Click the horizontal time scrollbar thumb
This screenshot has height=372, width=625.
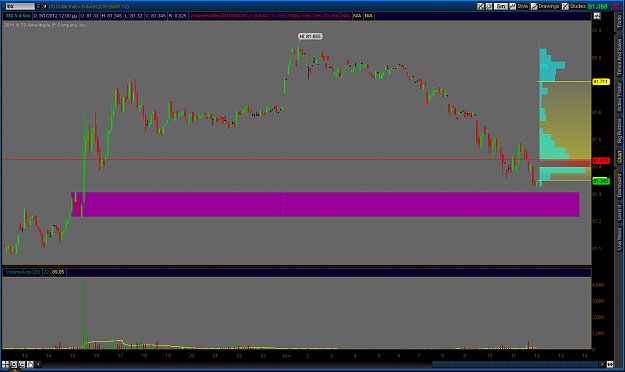(x=515, y=364)
